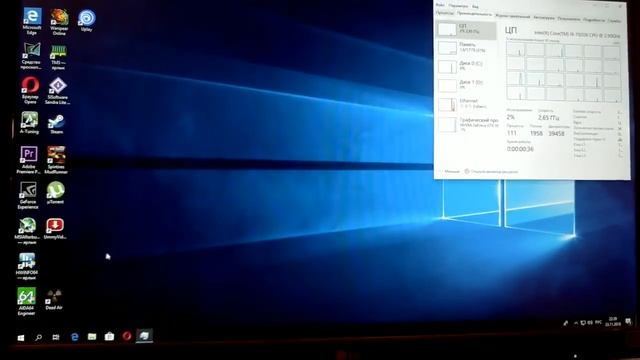Viewport: 640px width, 360px height.
Task: Open File Explorer from the taskbar
Action: [92, 337]
